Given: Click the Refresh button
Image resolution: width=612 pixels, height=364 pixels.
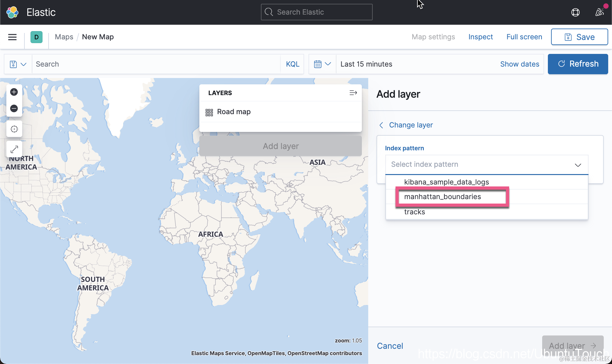Looking at the screenshot, I should 578,64.
